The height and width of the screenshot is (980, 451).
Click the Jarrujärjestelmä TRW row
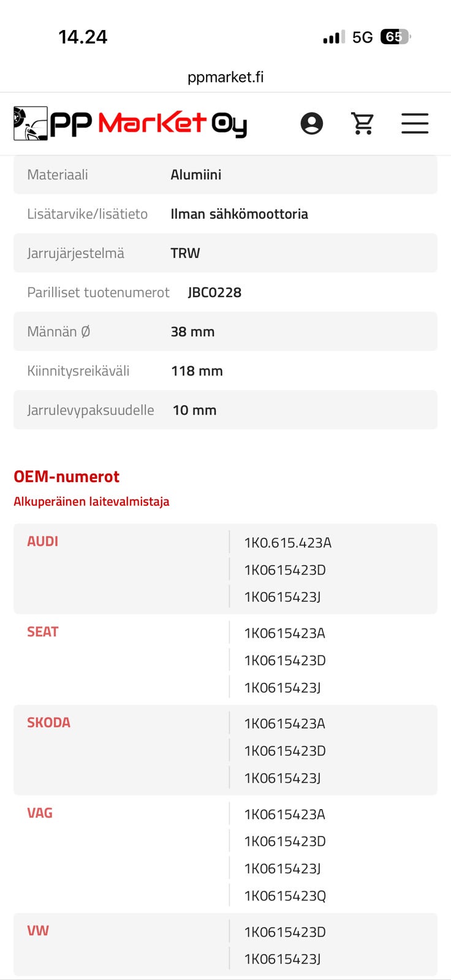point(225,253)
